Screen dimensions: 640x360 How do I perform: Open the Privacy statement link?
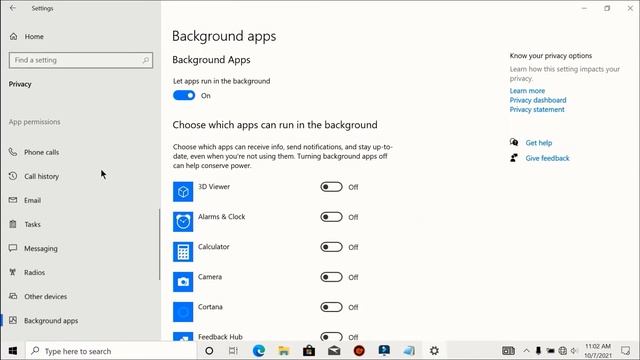537,109
